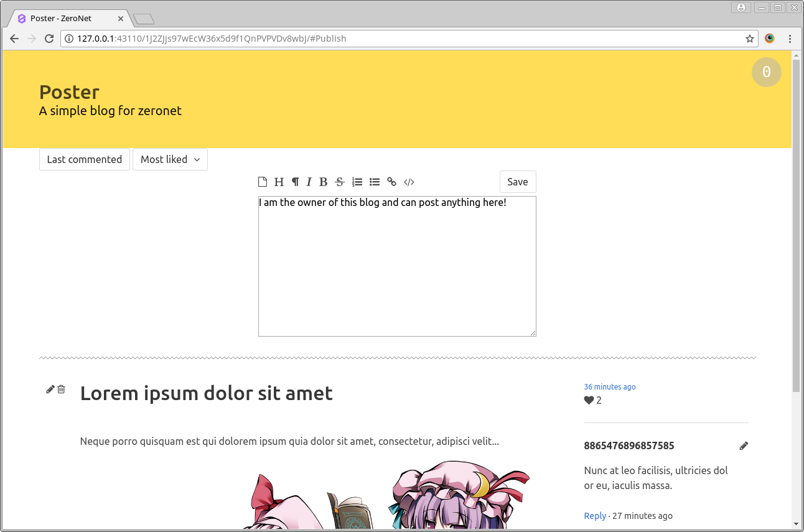Reload the page in browser

pyautogui.click(x=49, y=39)
